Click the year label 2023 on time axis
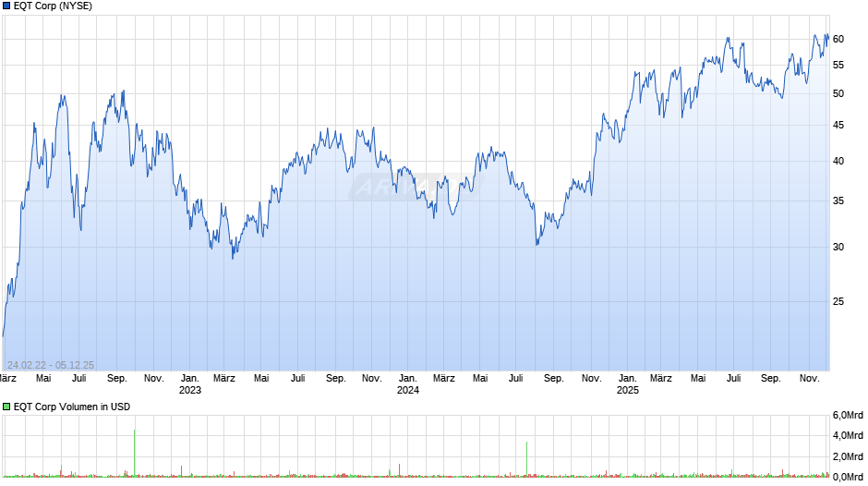Viewport: 868px width, 486px height. tap(190, 390)
